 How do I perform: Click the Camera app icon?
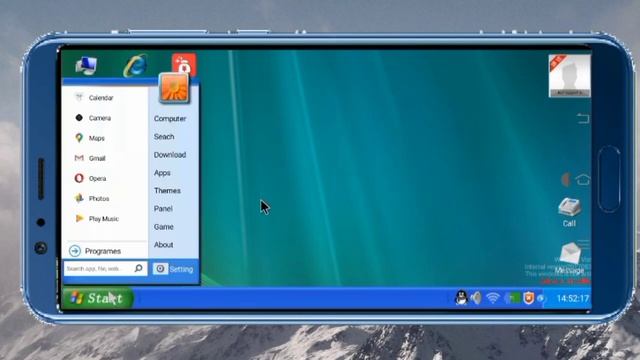[79, 118]
